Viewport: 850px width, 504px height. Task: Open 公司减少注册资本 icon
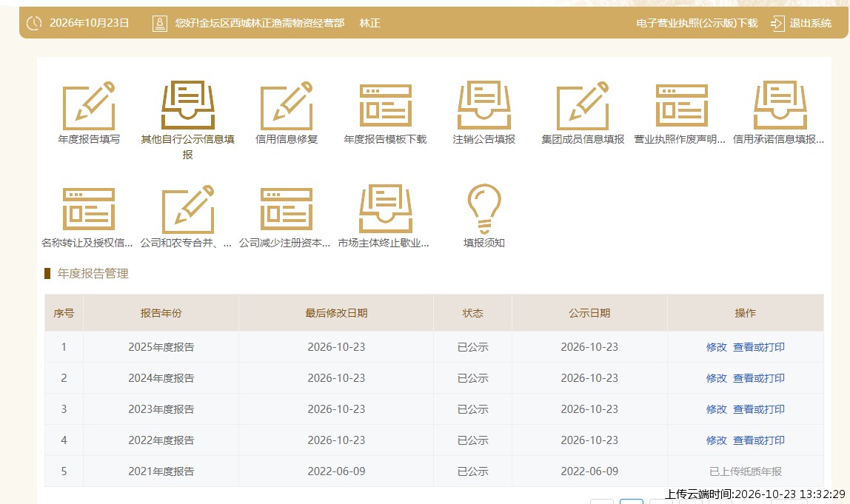click(x=287, y=209)
